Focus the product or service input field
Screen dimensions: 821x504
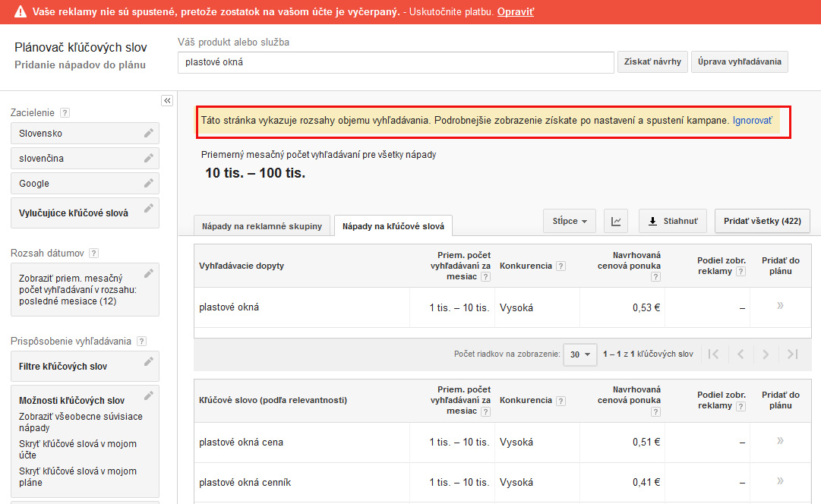click(396, 62)
